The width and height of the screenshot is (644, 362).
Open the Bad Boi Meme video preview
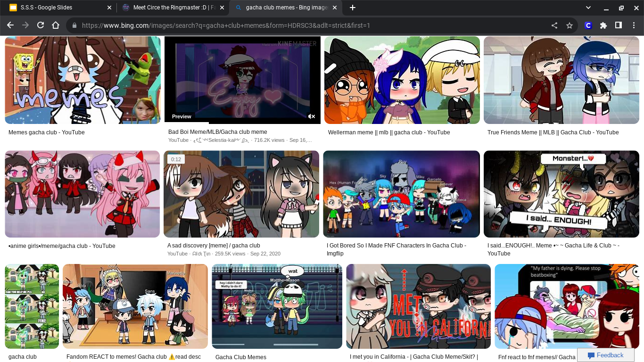tap(242, 80)
